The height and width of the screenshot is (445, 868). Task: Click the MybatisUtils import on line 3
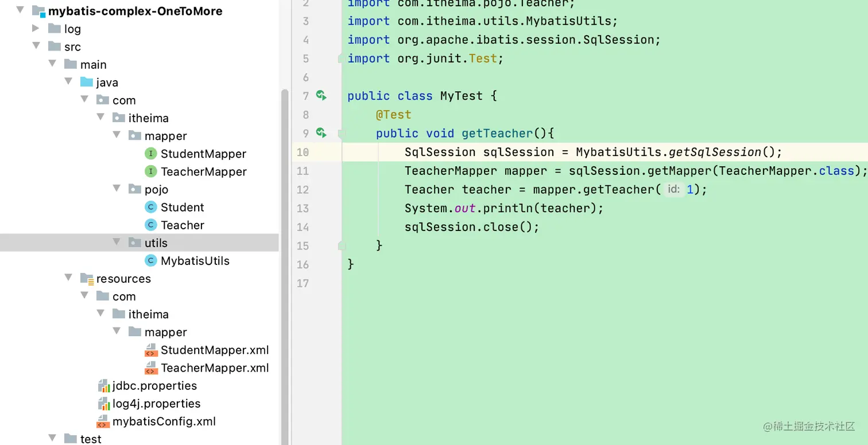(483, 21)
